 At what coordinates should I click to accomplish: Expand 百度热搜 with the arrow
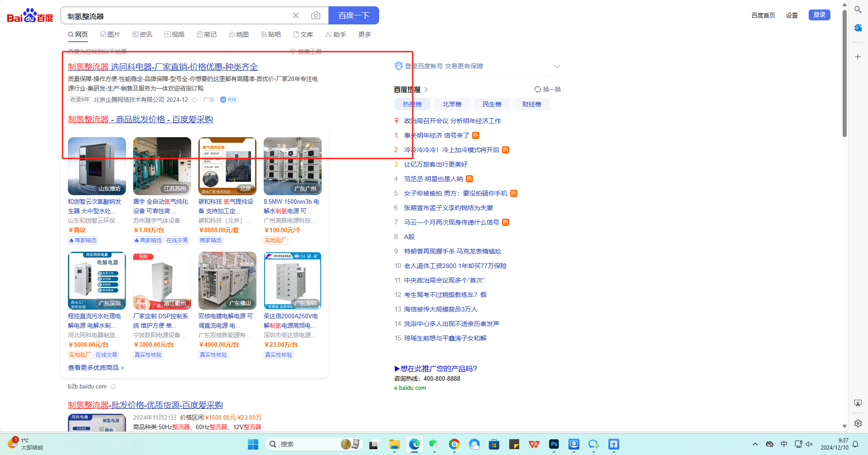pyautogui.click(x=426, y=90)
